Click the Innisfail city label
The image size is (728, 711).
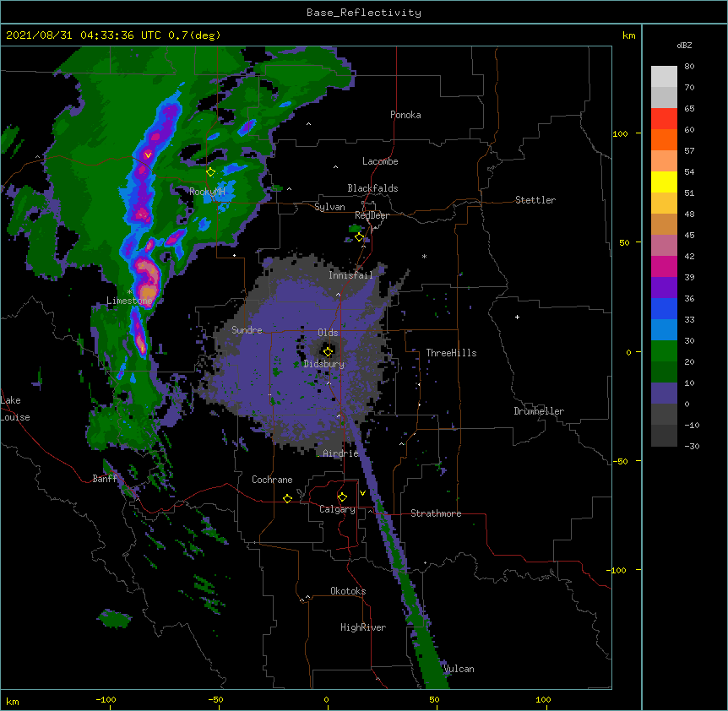(350, 275)
